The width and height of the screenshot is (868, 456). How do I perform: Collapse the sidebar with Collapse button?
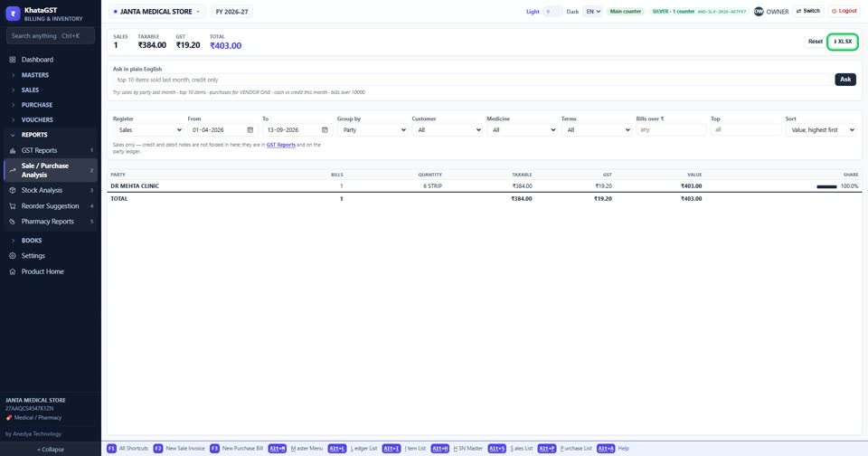click(51, 450)
